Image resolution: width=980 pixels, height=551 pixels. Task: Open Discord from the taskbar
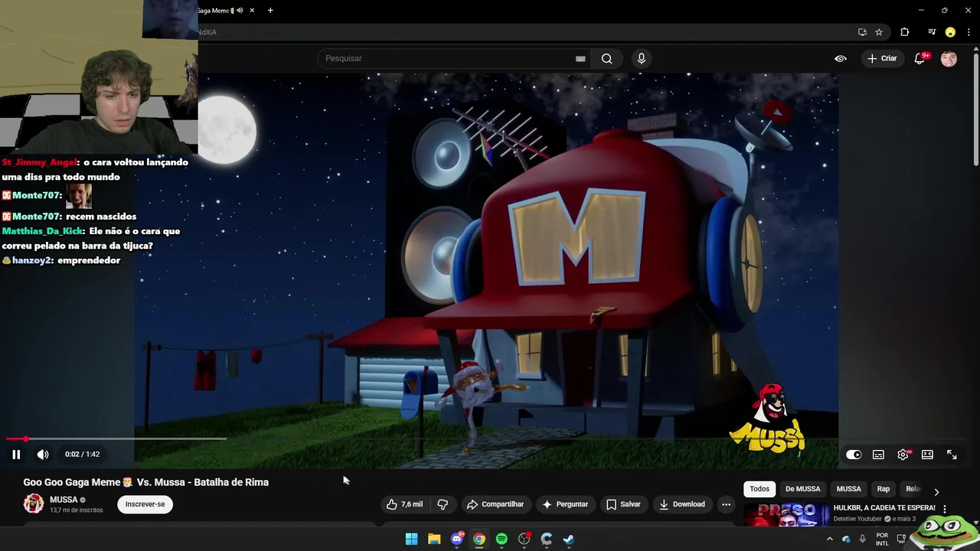tap(457, 539)
